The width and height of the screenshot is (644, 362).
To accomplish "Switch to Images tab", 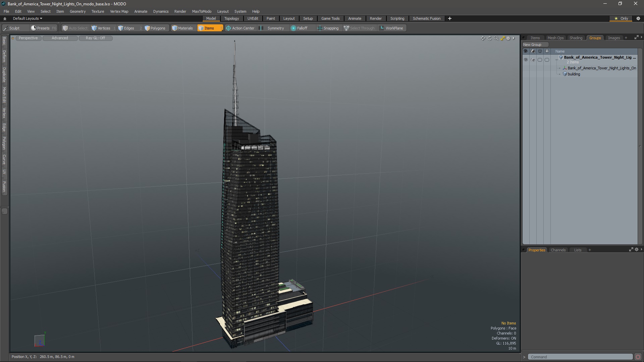I will click(614, 38).
